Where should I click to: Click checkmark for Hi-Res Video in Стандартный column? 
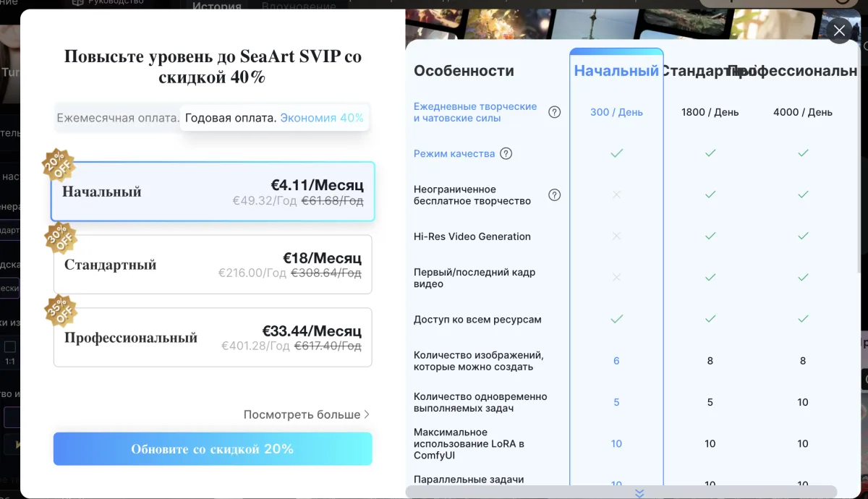click(x=710, y=236)
